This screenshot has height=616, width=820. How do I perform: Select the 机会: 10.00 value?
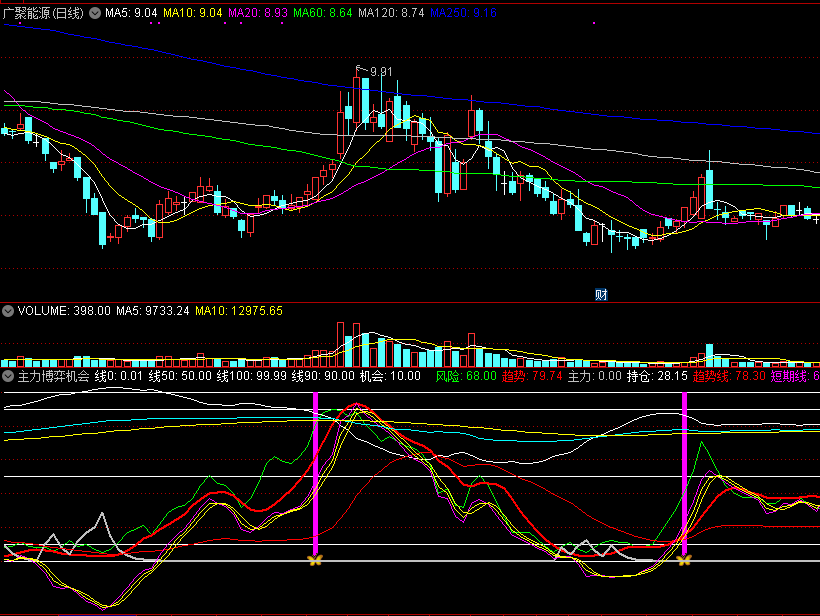pyautogui.click(x=391, y=376)
